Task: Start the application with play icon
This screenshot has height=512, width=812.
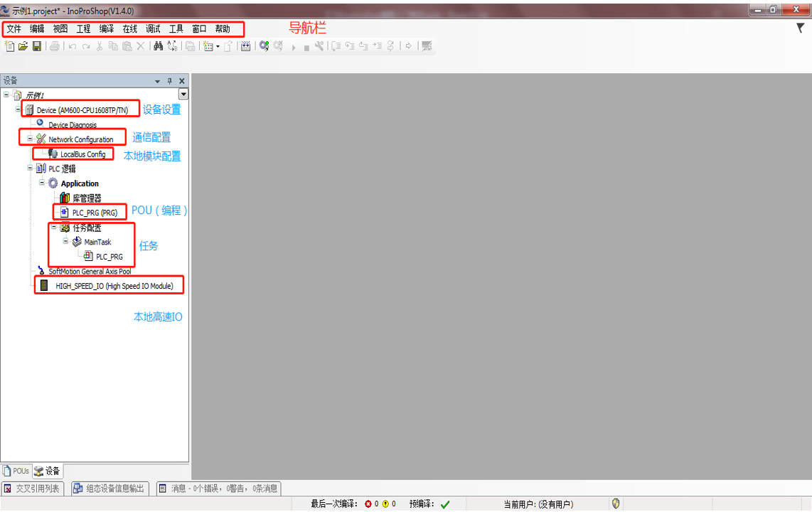Action: (294, 48)
